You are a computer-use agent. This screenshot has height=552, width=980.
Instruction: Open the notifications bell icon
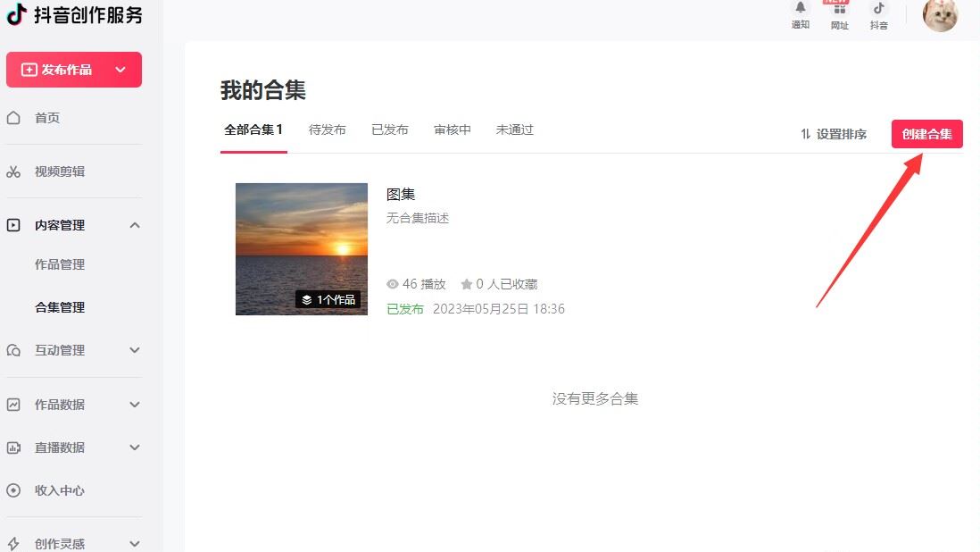(x=800, y=7)
